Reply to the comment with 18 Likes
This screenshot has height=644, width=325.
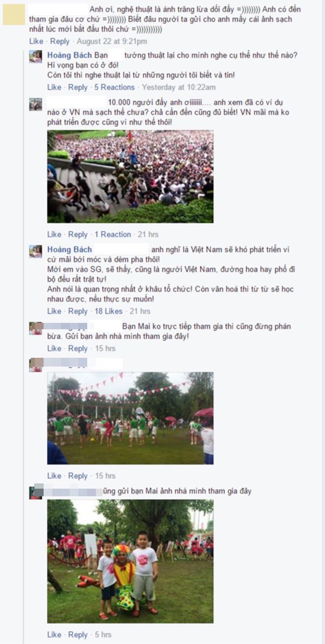pyautogui.click(x=78, y=311)
